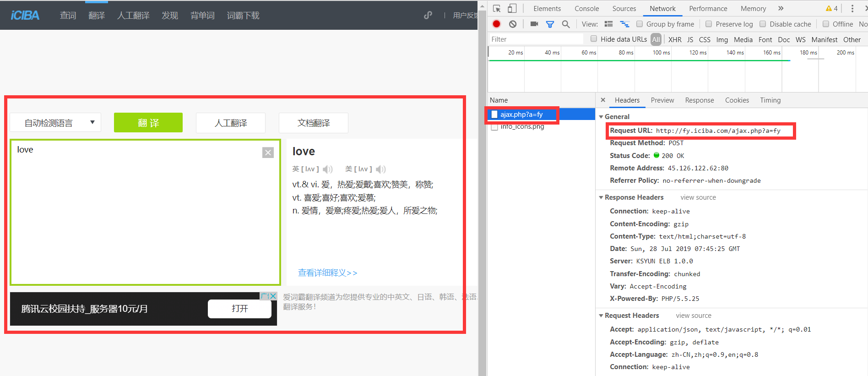Collapse the Response Headers section
Viewport: 868px width, 376px height.
(601, 197)
